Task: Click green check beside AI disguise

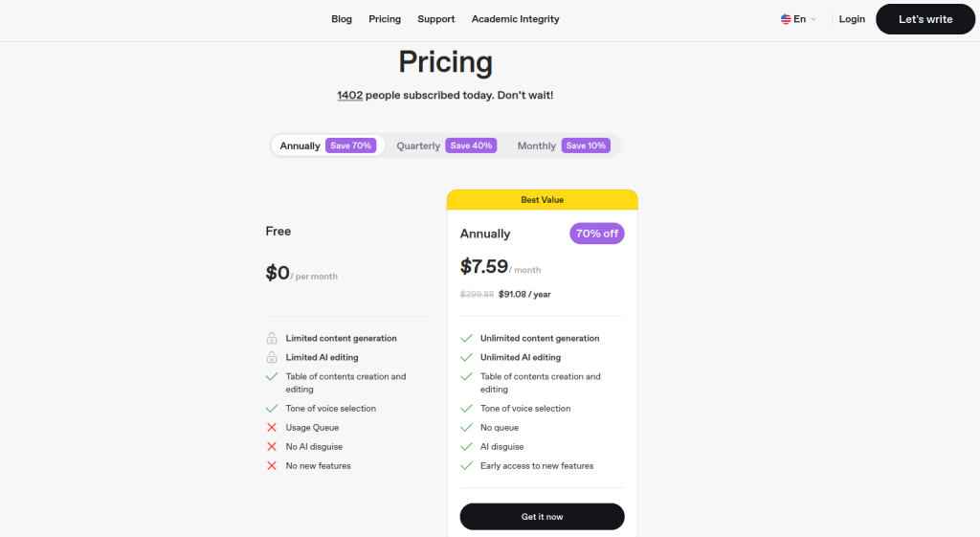Action: click(466, 446)
